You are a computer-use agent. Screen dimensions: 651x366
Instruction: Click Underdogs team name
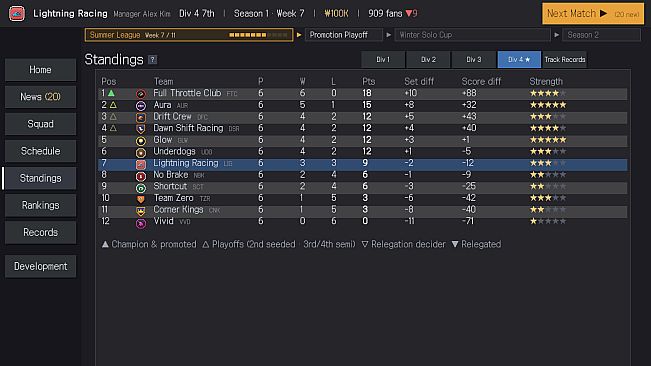174,151
